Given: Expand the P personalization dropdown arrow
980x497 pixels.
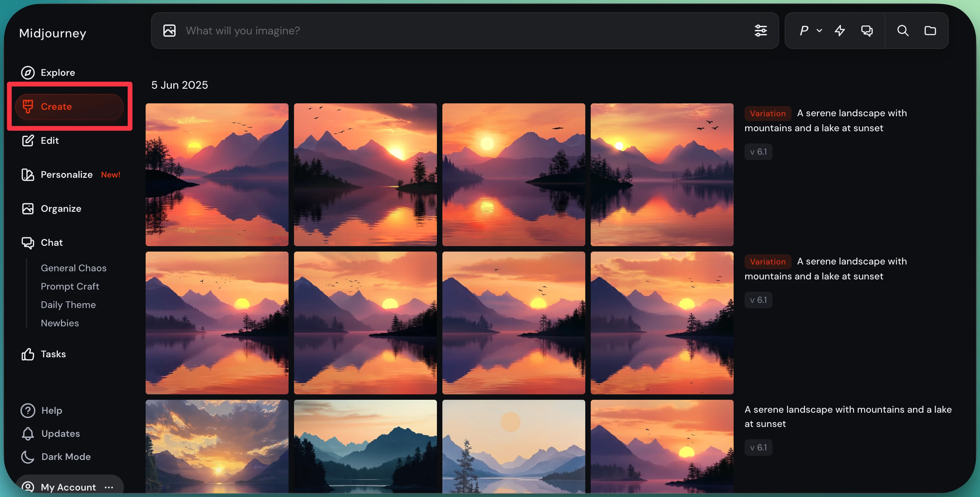Looking at the screenshot, I should [819, 30].
